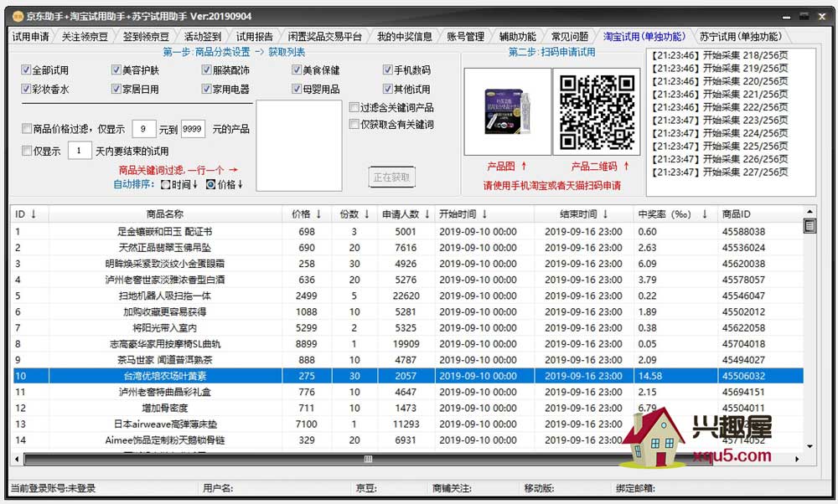Viewport: 838px width, 504px height.
Task: Toggle 美食保健 category checkbox
Action: tap(297, 70)
